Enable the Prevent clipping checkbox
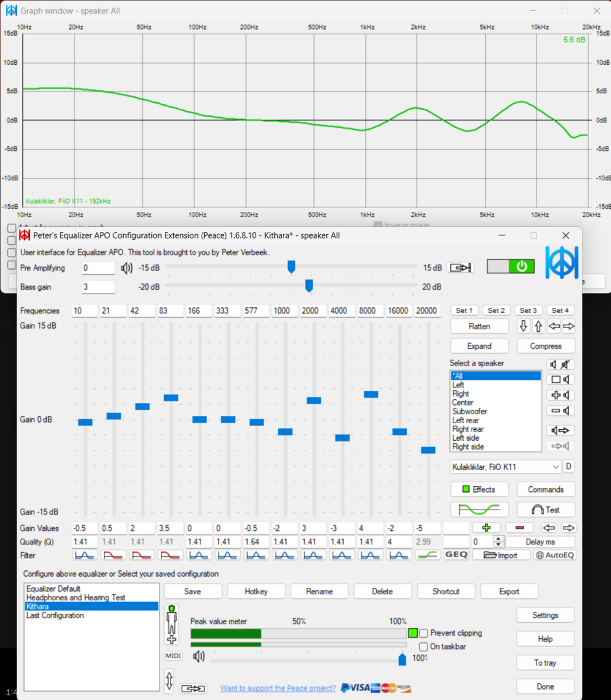The height and width of the screenshot is (700, 611). [x=424, y=633]
